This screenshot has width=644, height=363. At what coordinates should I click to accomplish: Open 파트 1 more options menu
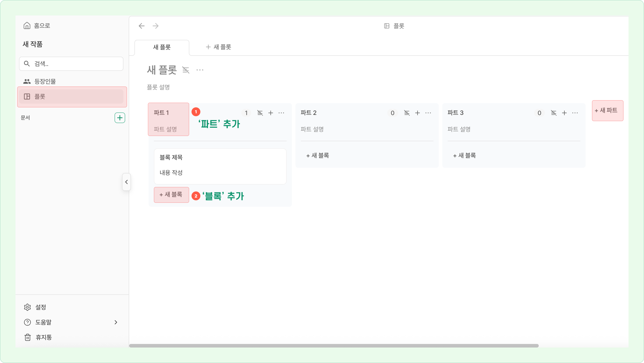coord(281,113)
